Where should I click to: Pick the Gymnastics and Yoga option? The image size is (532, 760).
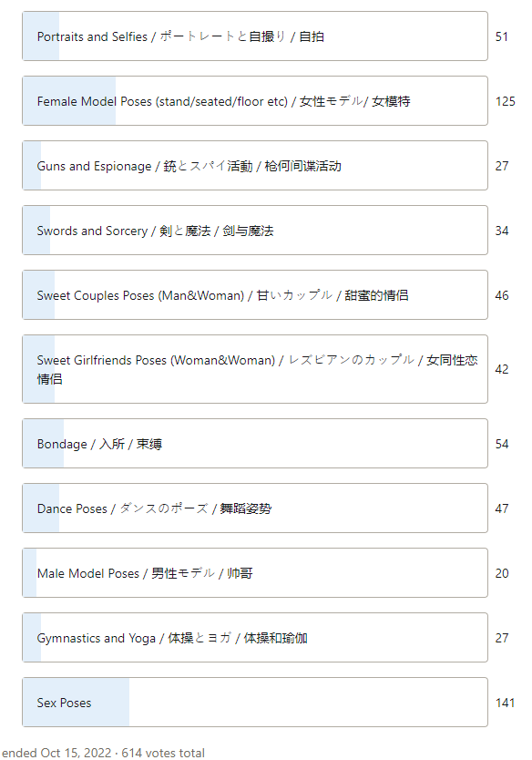coord(255,638)
